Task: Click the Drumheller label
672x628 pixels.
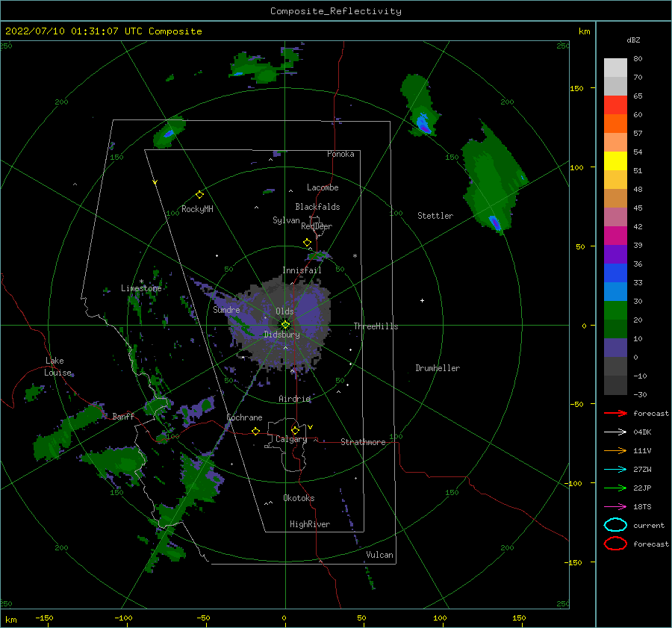Action: pos(438,368)
